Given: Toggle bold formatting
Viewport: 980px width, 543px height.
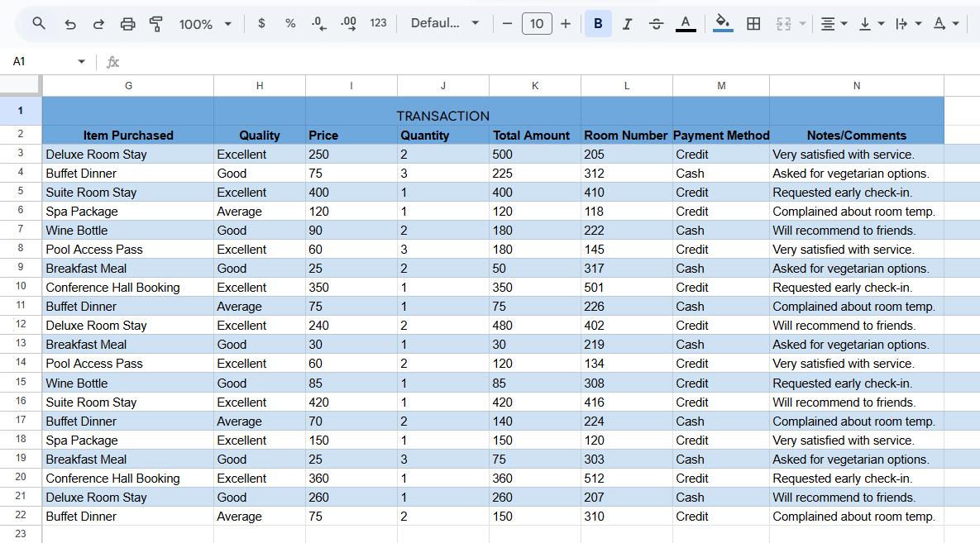Looking at the screenshot, I should point(598,24).
